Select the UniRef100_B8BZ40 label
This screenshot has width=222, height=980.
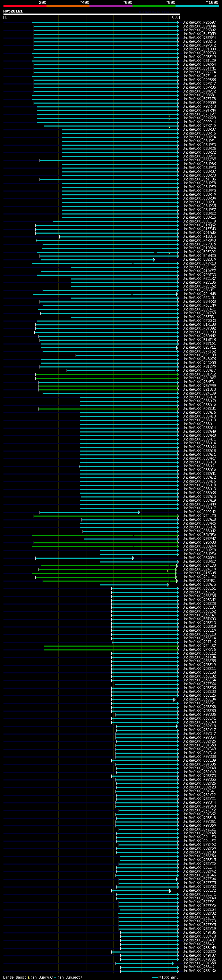tap(199, 547)
